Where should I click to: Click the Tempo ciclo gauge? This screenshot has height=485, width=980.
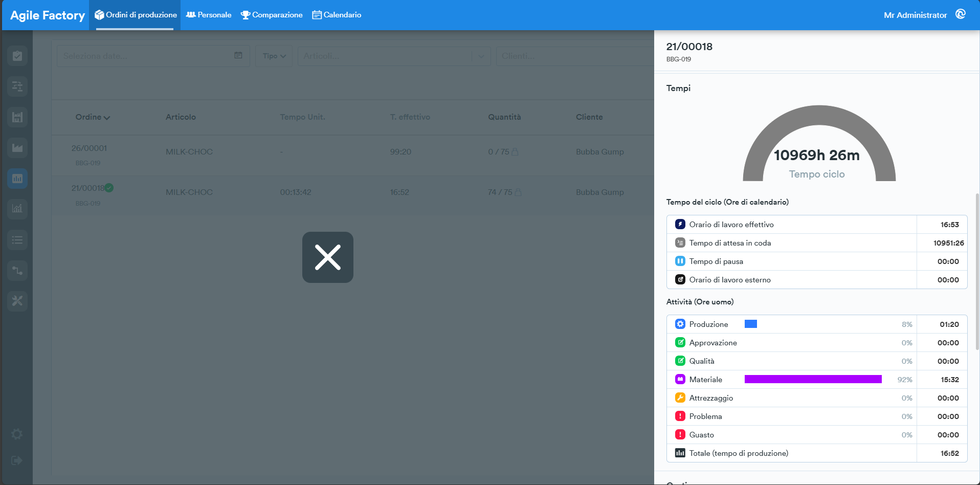point(819,143)
